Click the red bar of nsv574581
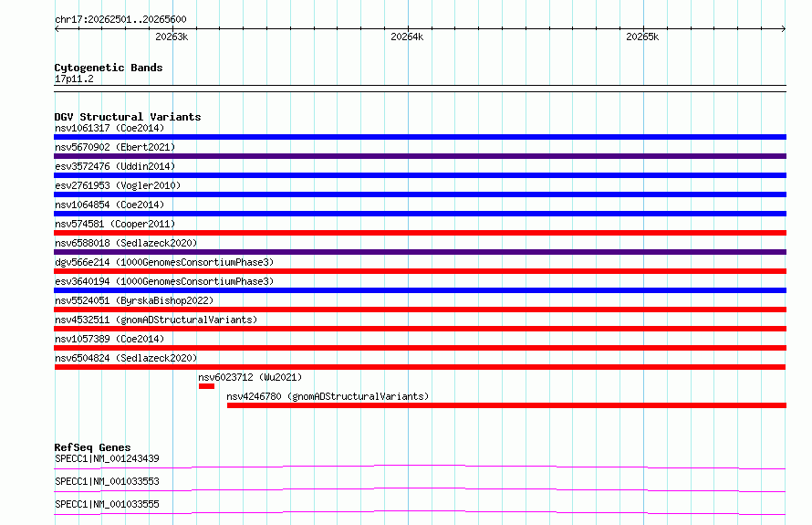This screenshot has height=525, width=812. (x=420, y=233)
